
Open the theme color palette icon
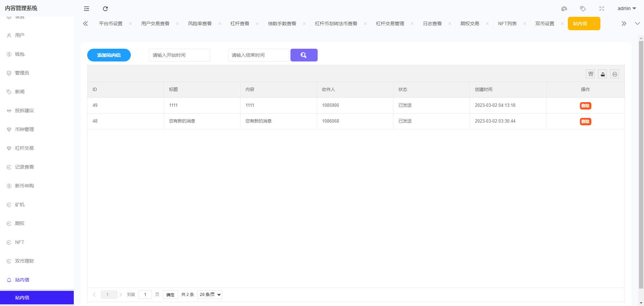coord(564,9)
